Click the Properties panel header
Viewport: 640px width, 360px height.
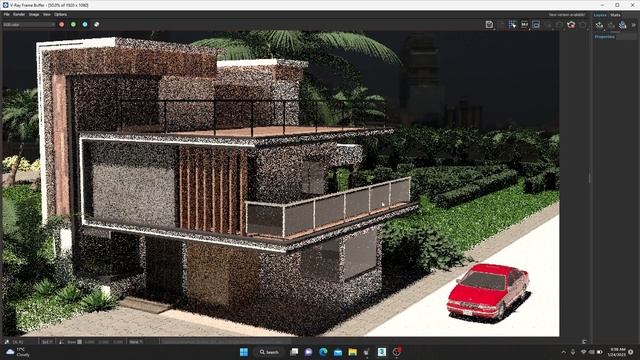605,37
